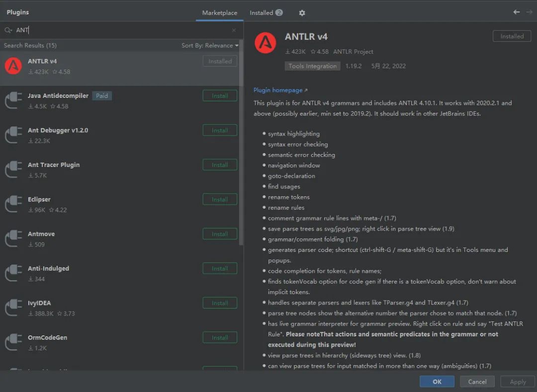Image resolution: width=537 pixels, height=392 pixels.
Task: Install the Antmove plugin
Action: [x=220, y=234]
